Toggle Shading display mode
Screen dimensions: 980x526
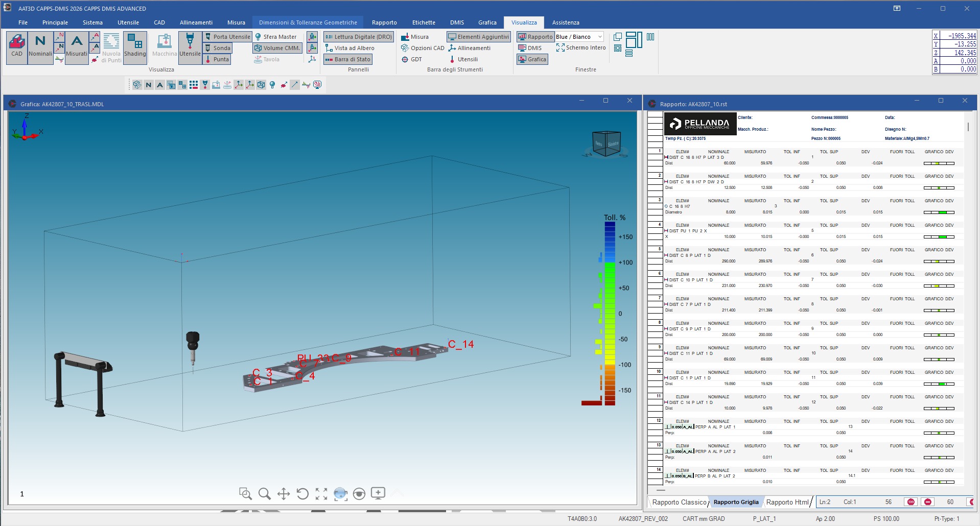[x=135, y=47]
